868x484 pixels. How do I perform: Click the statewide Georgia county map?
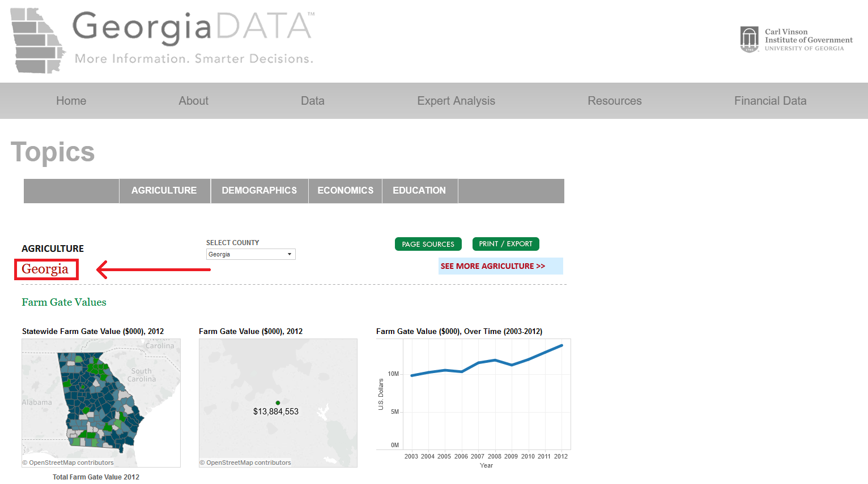[x=101, y=402]
